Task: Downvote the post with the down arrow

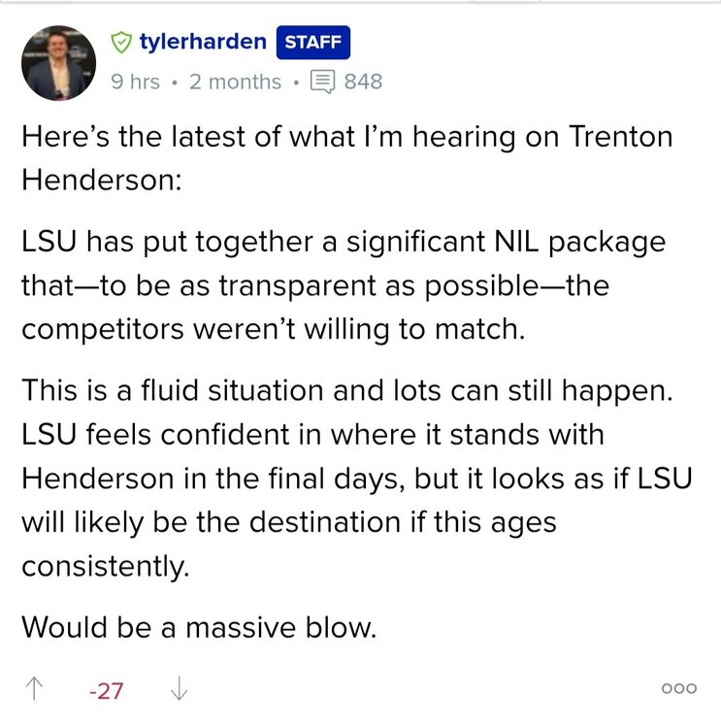Action: 178,690
